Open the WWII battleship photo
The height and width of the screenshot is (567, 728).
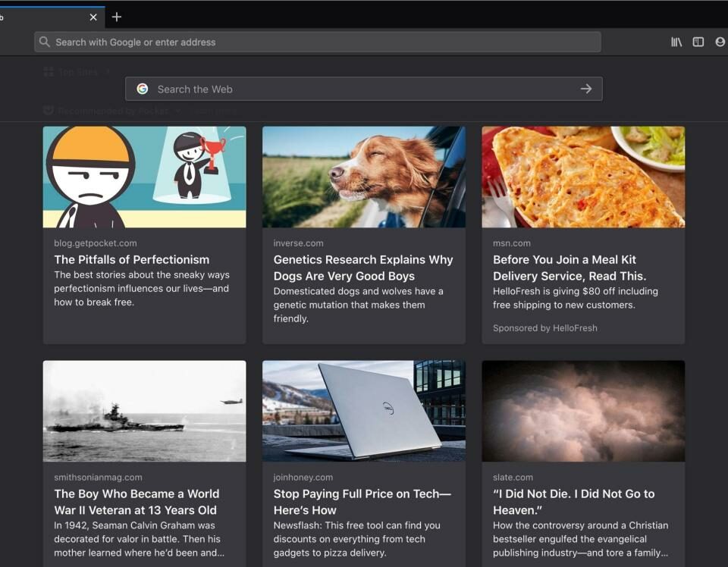click(144, 411)
